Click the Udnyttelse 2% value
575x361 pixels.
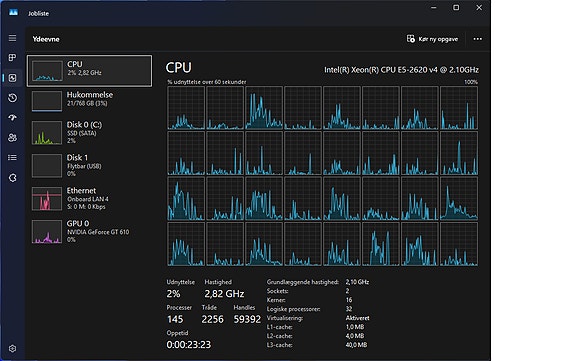pos(173,293)
